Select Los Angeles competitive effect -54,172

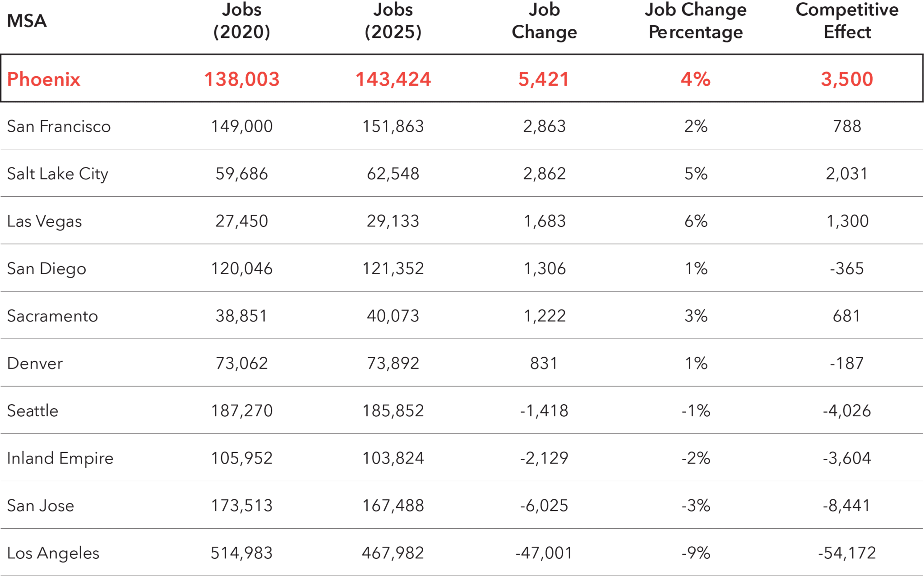[x=847, y=553]
